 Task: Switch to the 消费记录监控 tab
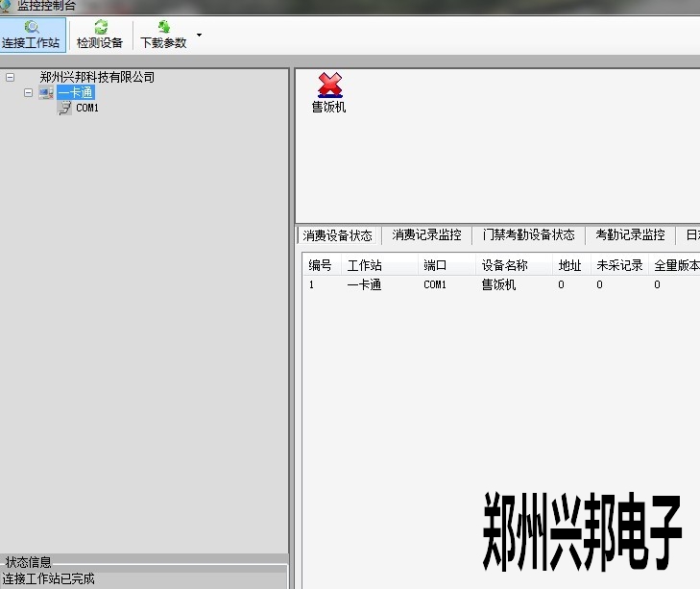[426, 235]
